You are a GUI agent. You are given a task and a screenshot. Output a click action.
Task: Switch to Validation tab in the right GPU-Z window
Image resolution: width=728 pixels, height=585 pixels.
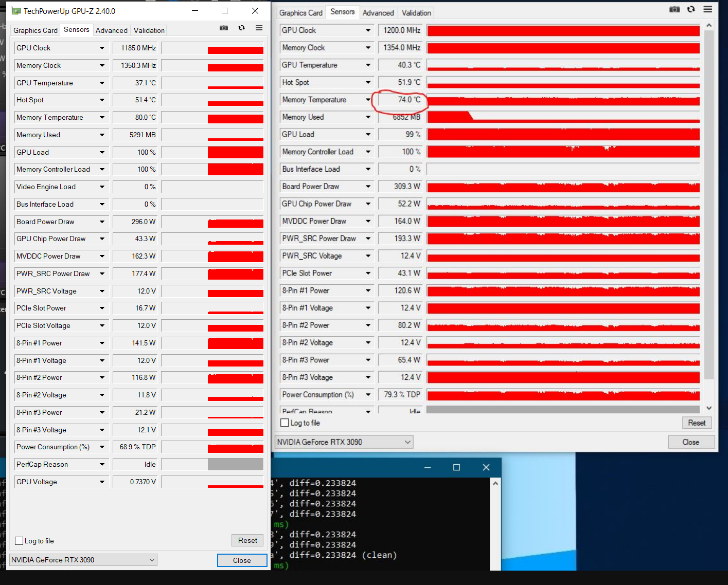(x=416, y=13)
